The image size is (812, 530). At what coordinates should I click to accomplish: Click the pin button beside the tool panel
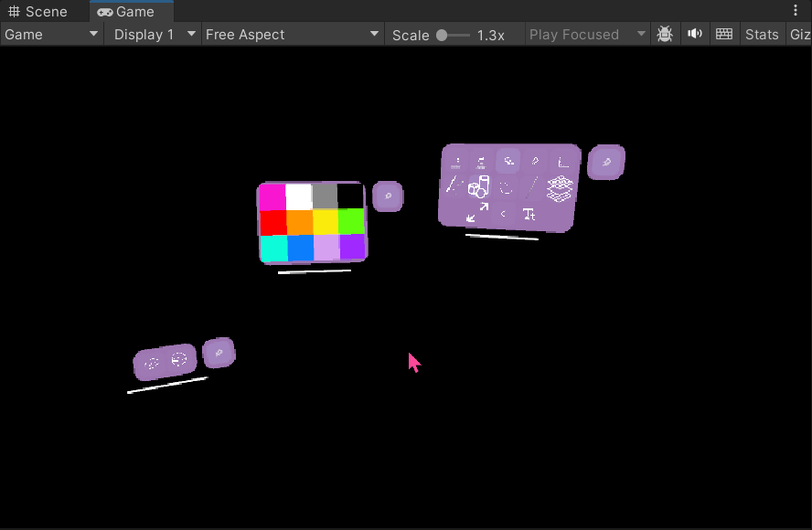click(x=605, y=163)
